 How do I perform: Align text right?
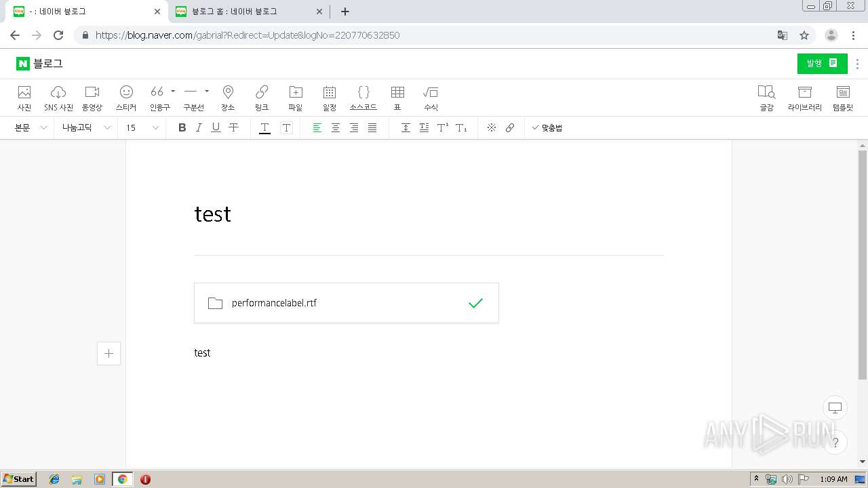pyautogui.click(x=354, y=128)
